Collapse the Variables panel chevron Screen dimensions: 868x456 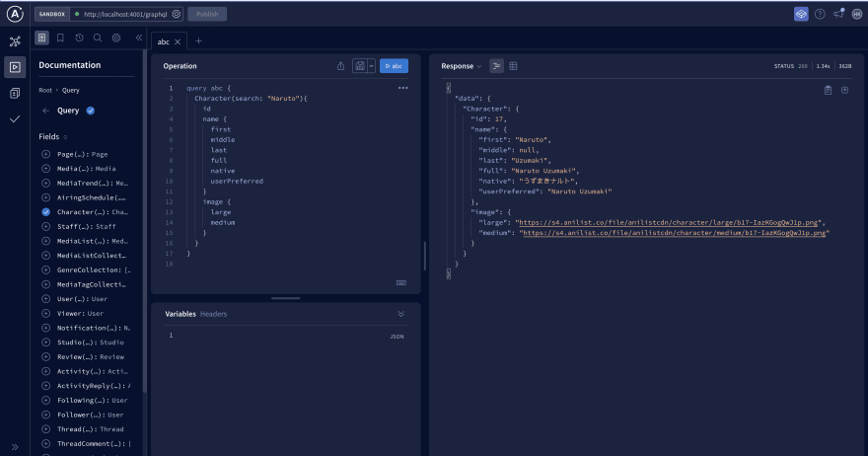400,314
